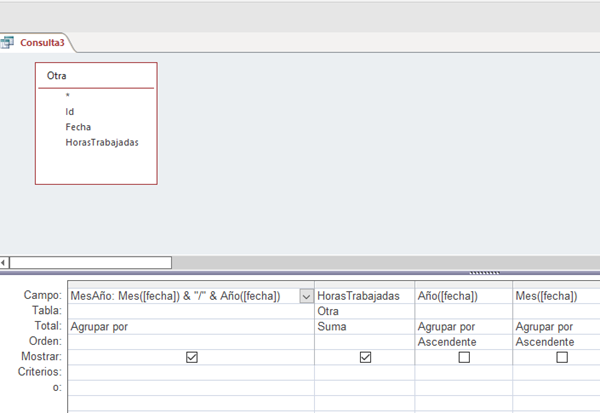Open the MesAño field dropdown arrow
Viewport: 600px width, 413px height.
[x=306, y=296]
